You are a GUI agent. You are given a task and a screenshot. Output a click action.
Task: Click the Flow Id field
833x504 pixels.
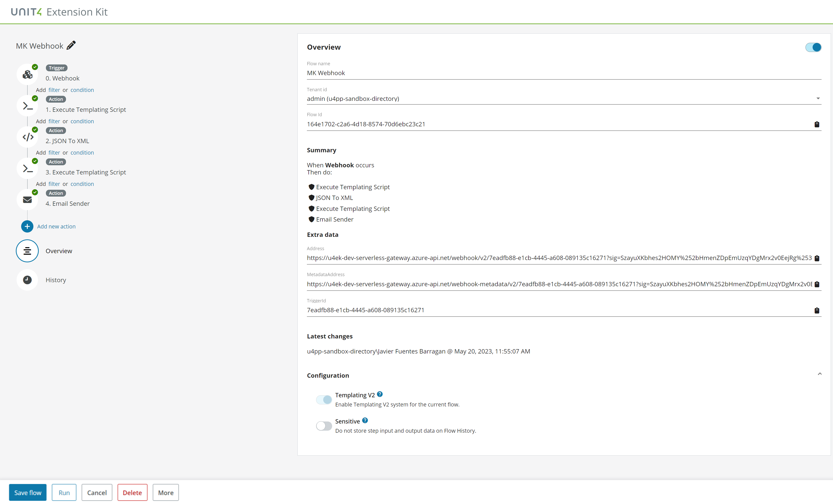pos(559,124)
